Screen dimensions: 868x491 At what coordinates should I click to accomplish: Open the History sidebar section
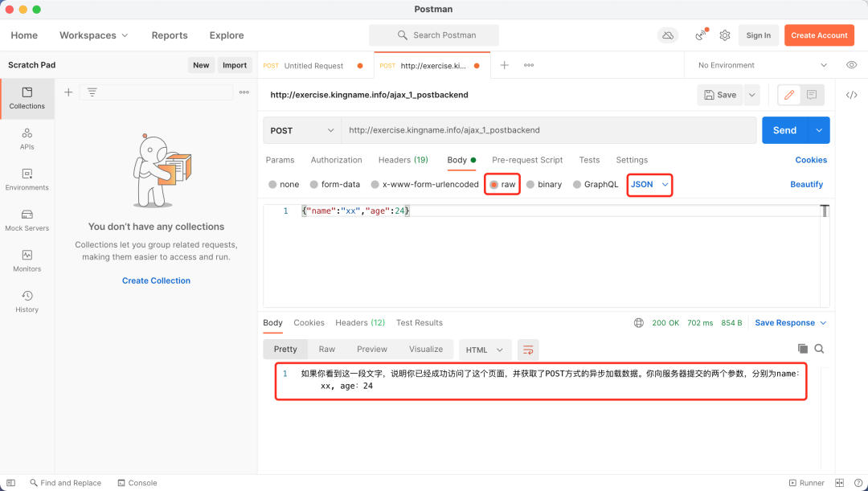(x=27, y=301)
